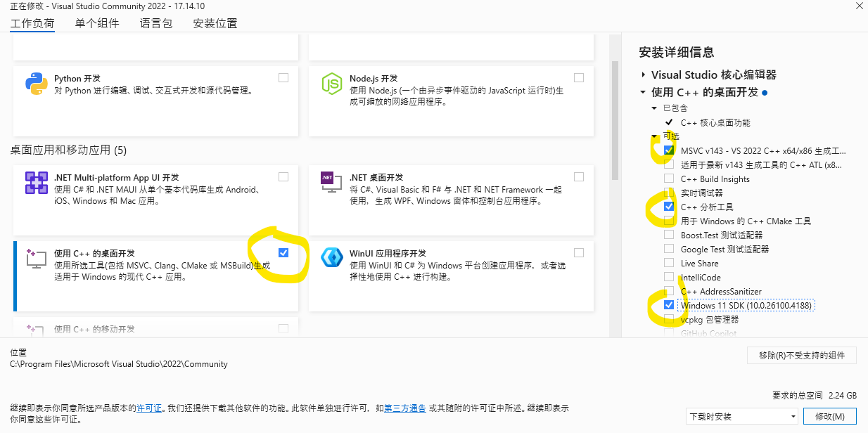Viewport: 868px width, 433px height.
Task: Open the 语言包 tab
Action: tap(156, 23)
